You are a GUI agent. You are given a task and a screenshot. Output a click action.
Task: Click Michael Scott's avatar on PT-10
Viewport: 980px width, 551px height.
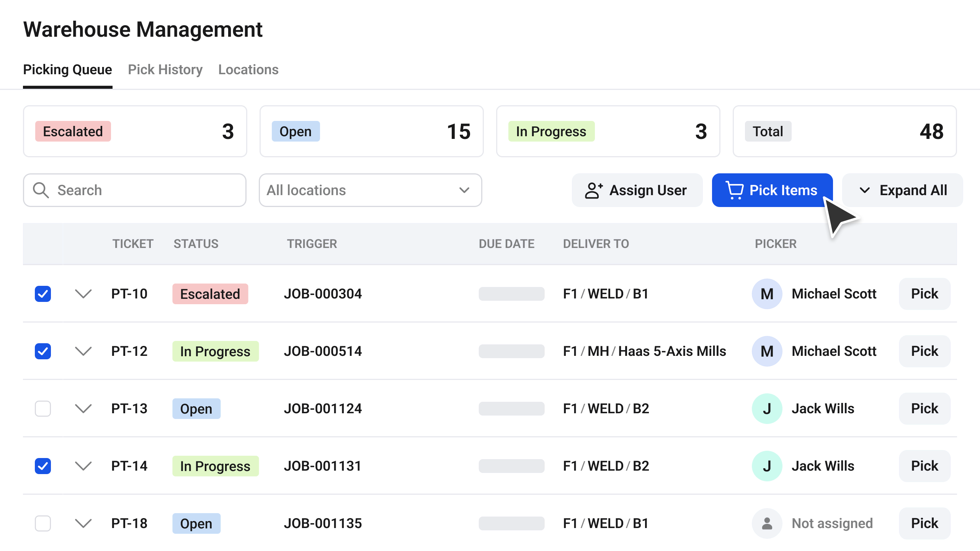(767, 294)
